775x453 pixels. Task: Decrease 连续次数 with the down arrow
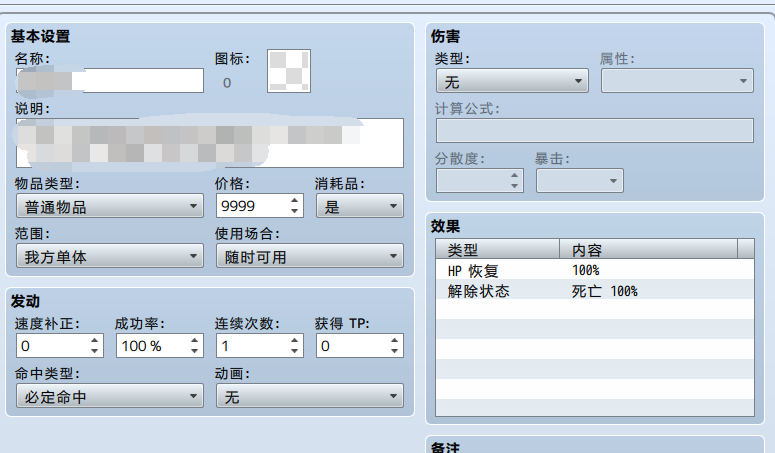(x=295, y=351)
